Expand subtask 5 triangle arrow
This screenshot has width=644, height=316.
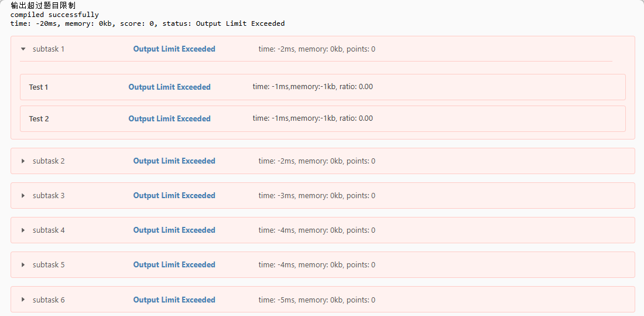(23, 264)
